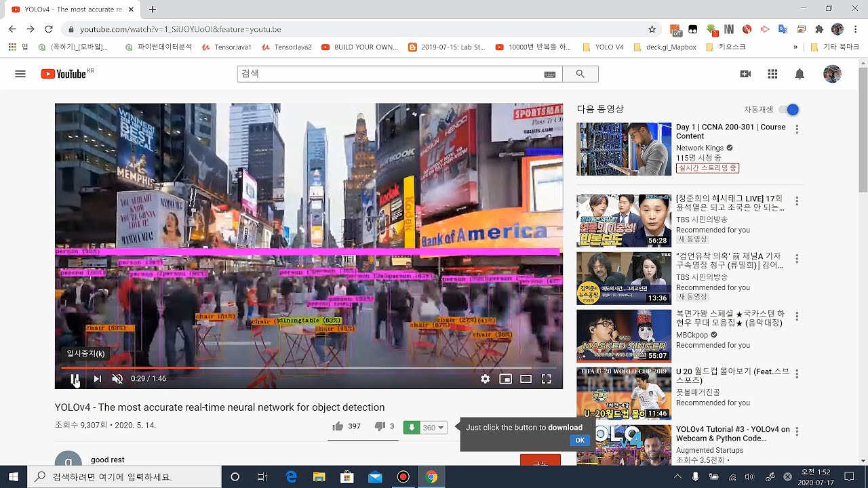This screenshot has width=868, height=488.
Task: Open U 20 월드컵 몰아보기 video title
Action: [732, 376]
